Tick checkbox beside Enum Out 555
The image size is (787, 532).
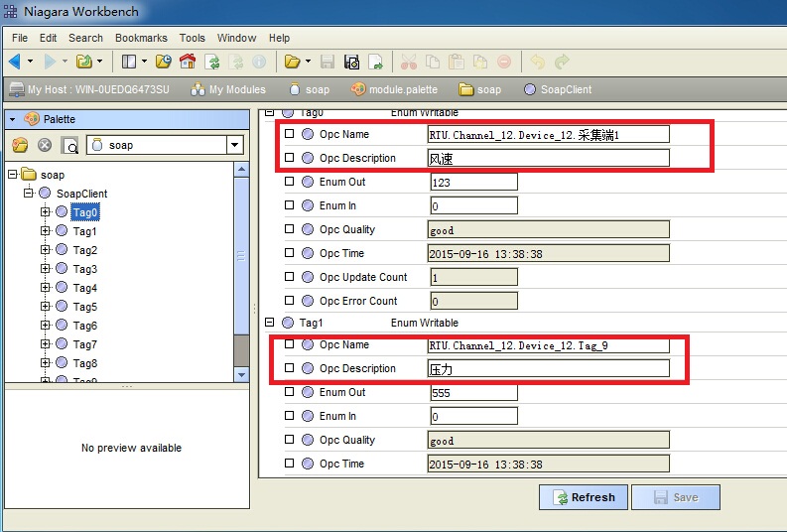[289, 391]
